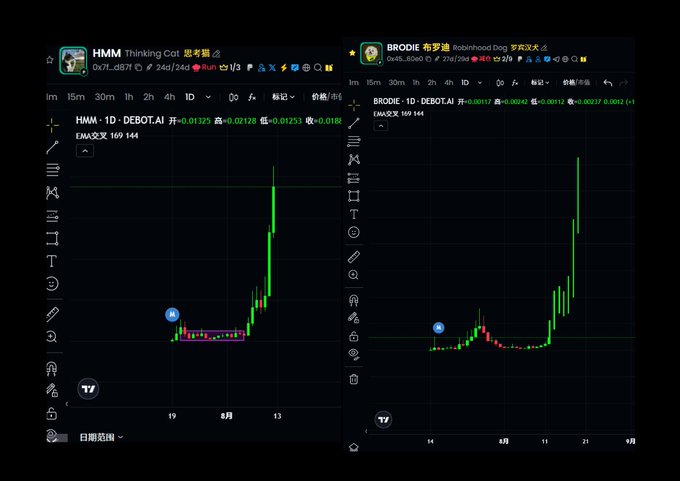This screenshot has height=481, width=680.
Task: Open the yellow gift icon in HMM header
Action: (329, 68)
